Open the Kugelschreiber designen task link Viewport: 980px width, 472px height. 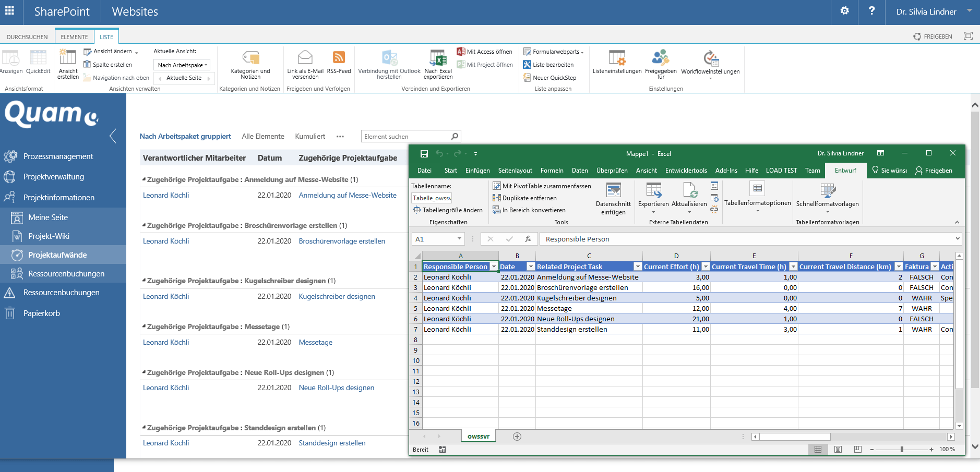tap(337, 296)
